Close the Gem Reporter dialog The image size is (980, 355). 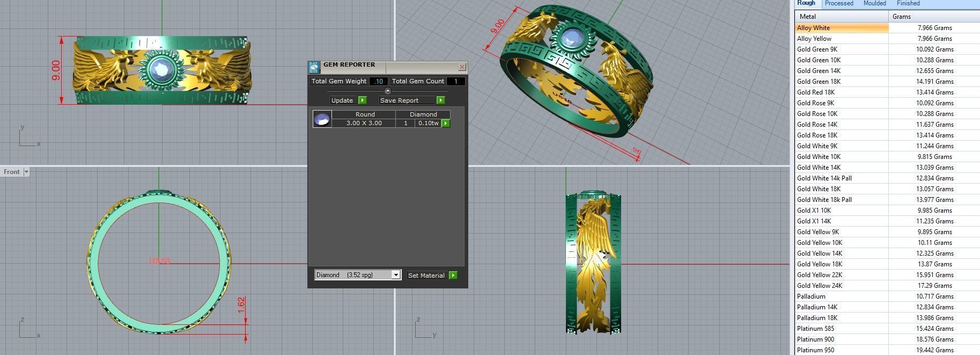(462, 67)
